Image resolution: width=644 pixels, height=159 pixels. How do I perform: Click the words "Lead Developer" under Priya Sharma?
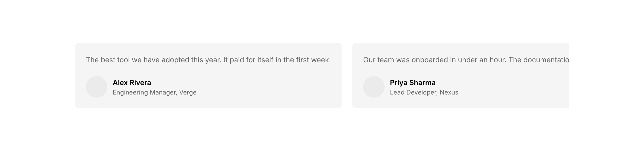pyautogui.click(x=413, y=92)
